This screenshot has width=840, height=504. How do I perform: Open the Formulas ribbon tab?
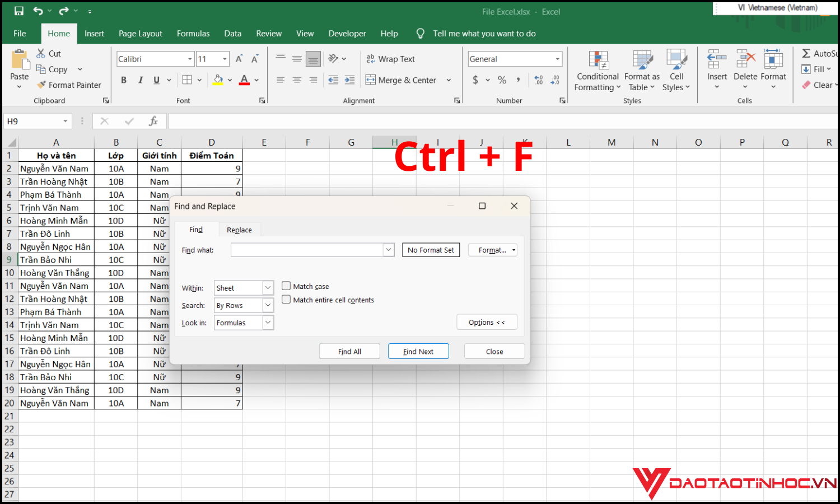(x=193, y=34)
